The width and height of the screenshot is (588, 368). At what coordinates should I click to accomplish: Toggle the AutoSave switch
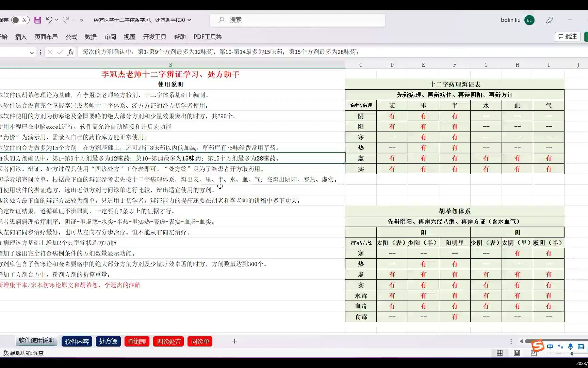[20, 20]
